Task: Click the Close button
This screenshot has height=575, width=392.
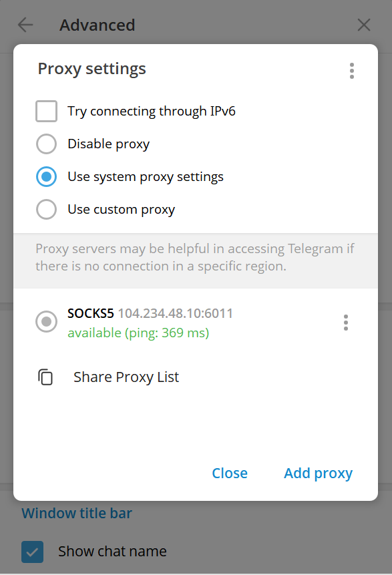Action: (230, 473)
